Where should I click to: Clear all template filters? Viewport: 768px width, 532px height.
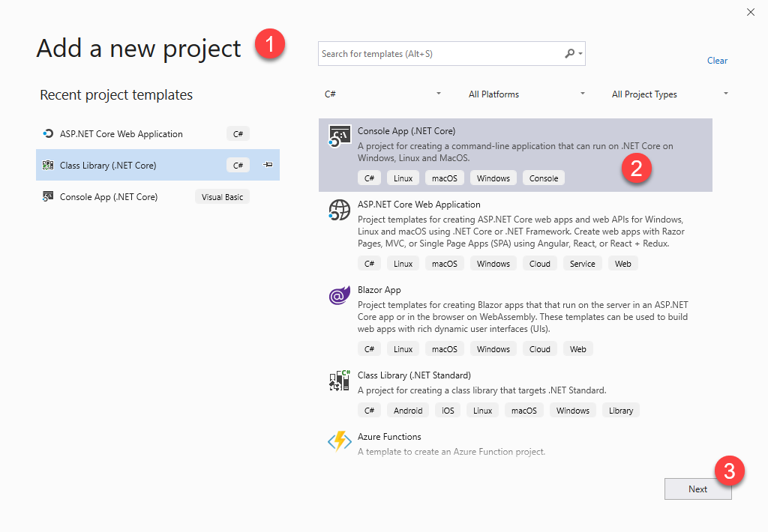click(x=717, y=61)
